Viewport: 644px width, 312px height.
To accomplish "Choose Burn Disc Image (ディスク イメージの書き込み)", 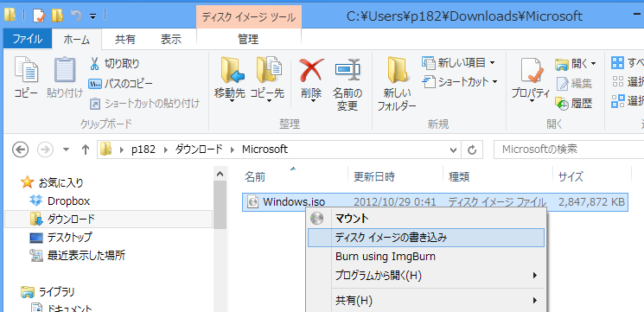I will pyautogui.click(x=426, y=238).
